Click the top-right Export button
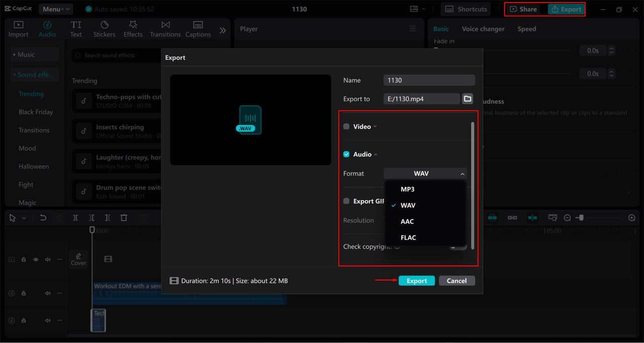644x343 pixels. pos(566,9)
